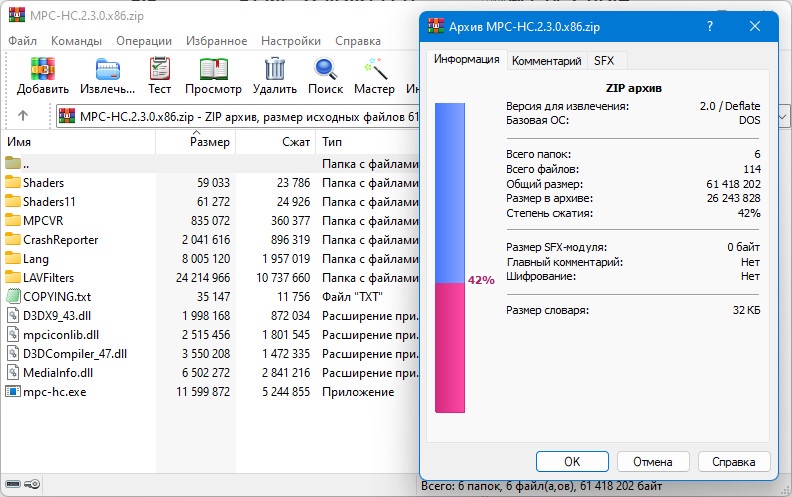This screenshot has width=792, height=497.
Task: Click the 26 243 828 archive size value
Action: pos(733,198)
